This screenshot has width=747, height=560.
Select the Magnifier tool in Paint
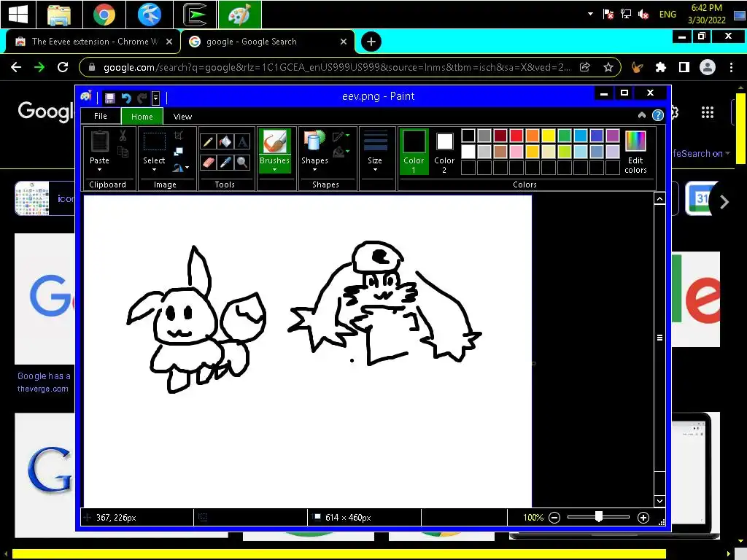tap(242, 163)
